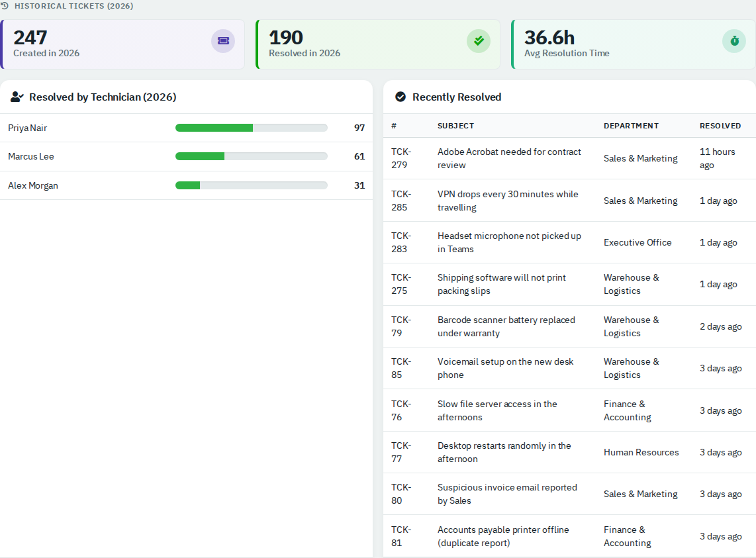Open ticket TCK-279
Viewport: 756px width, 558px height.
(x=401, y=158)
